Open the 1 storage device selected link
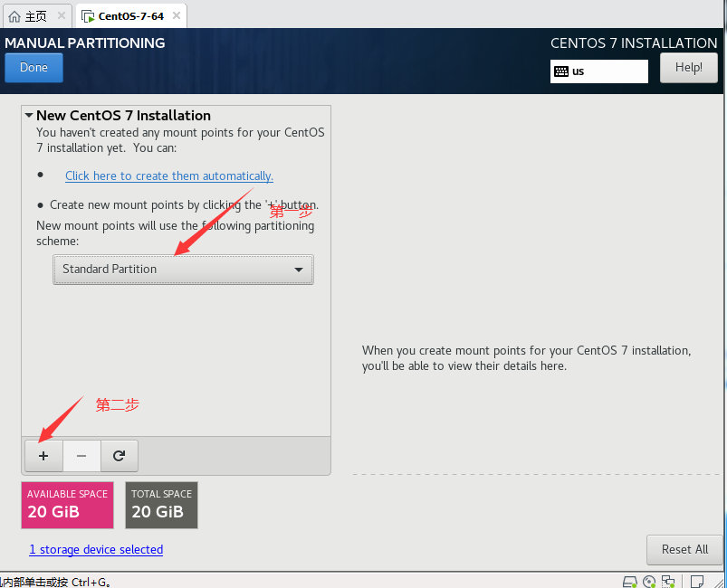Screen dimensions: 727x588 click(96, 549)
